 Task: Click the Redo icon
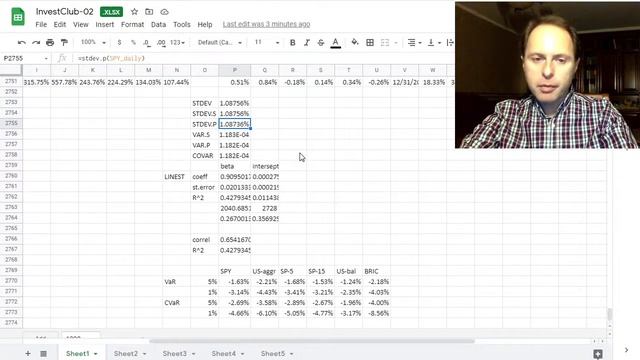[36, 42]
